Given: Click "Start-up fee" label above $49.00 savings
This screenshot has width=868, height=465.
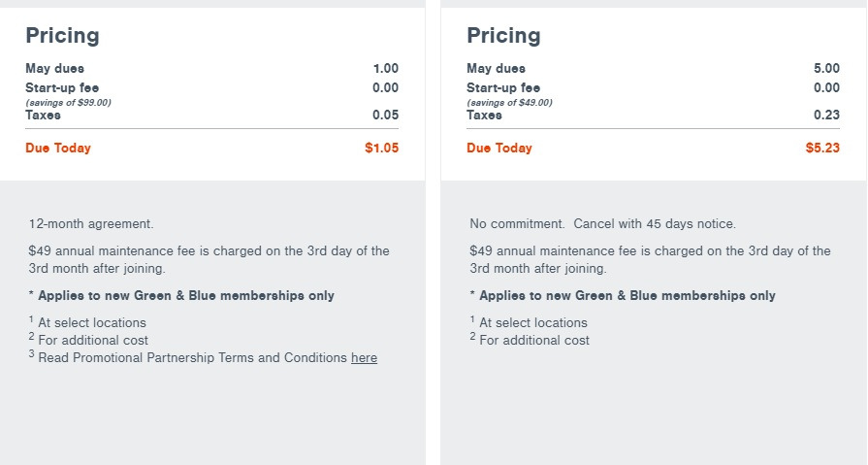Looking at the screenshot, I should coord(503,88).
